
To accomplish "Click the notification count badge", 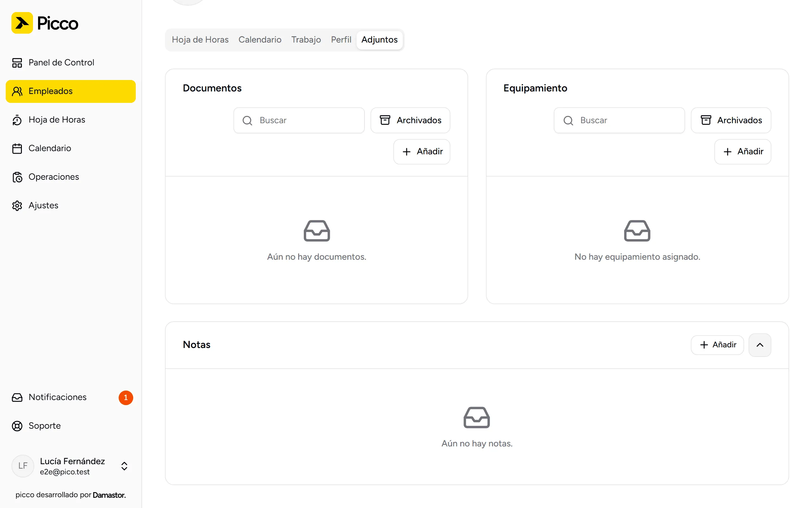I will (126, 398).
